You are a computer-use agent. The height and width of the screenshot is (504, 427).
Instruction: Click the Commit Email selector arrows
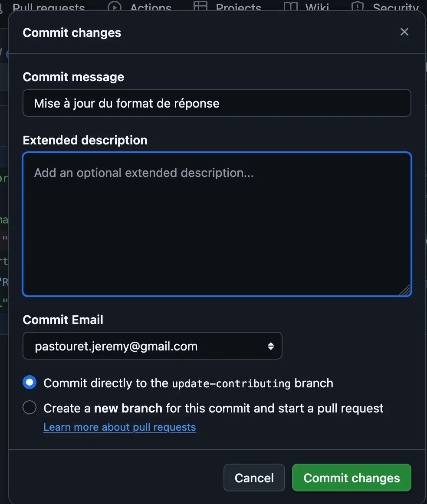pyautogui.click(x=271, y=346)
